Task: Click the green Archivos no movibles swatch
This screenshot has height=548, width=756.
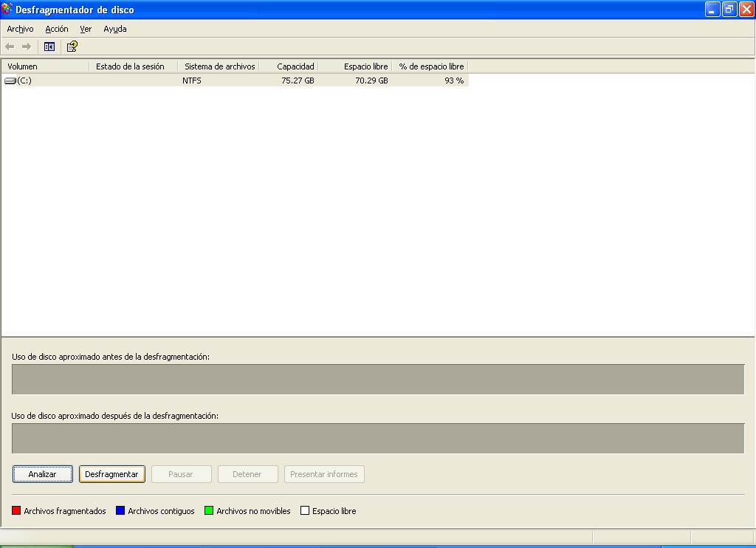Action: (209, 510)
